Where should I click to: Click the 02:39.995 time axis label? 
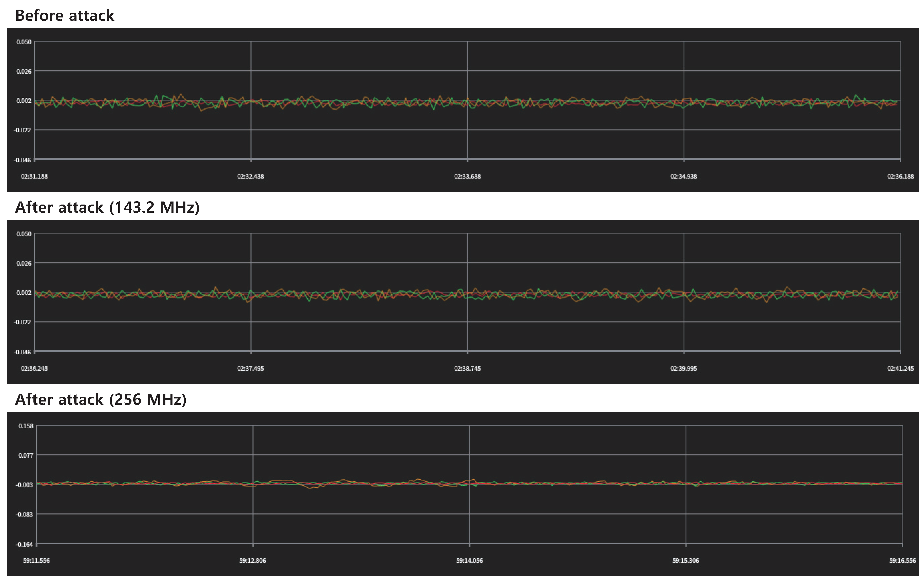(683, 368)
